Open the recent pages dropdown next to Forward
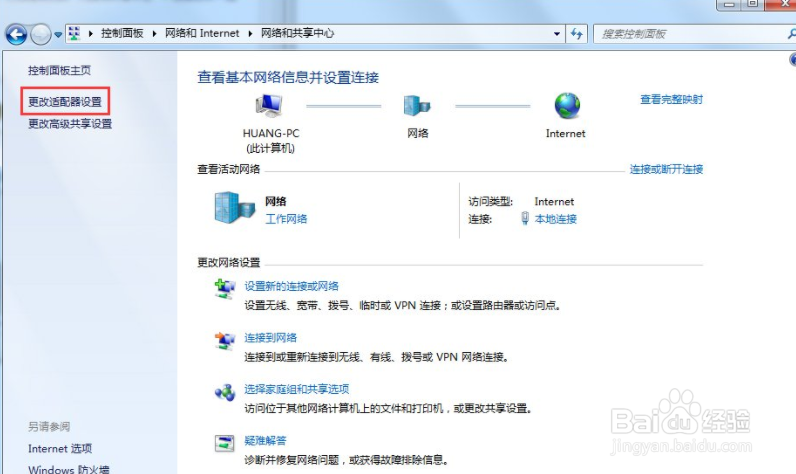This screenshot has height=474, width=796. point(58,35)
